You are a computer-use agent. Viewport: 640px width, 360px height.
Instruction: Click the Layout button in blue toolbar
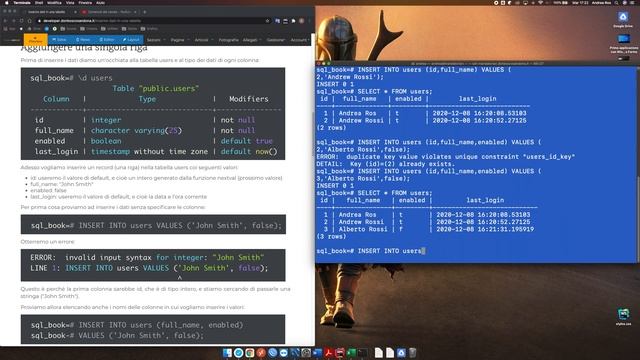point(131,40)
